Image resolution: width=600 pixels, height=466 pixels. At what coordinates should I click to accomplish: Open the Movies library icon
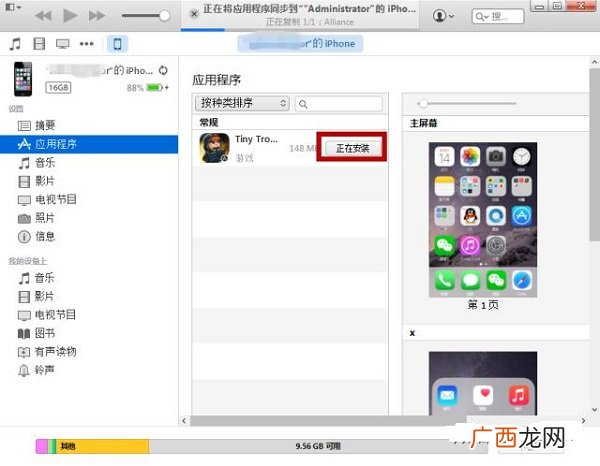coord(39,44)
